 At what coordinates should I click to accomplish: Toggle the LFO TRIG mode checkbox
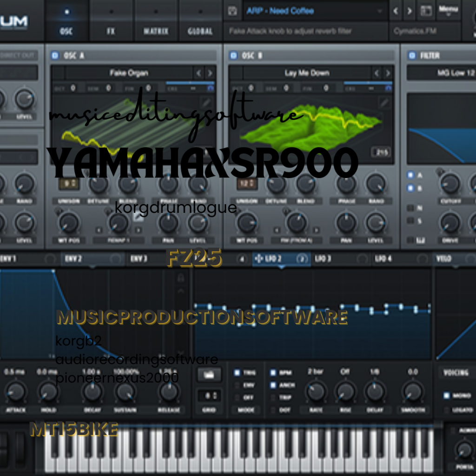click(237, 372)
